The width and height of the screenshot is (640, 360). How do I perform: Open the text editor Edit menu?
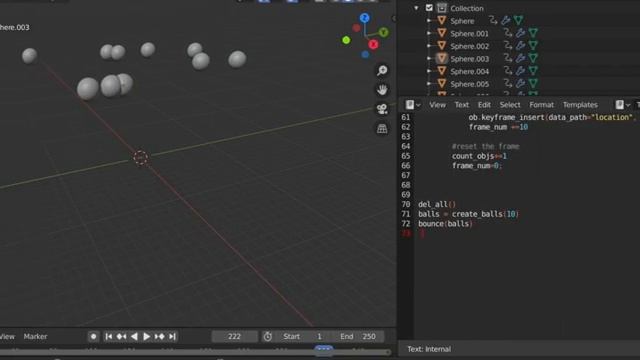(x=484, y=105)
